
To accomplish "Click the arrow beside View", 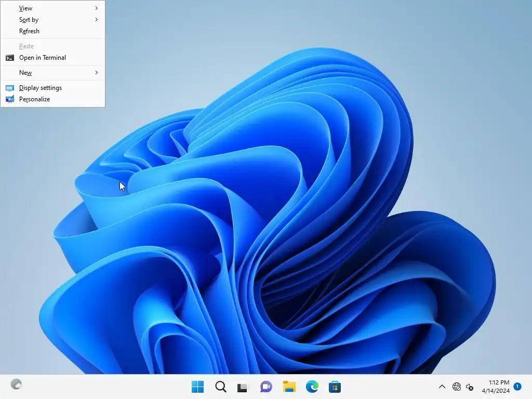I will 96,8.
